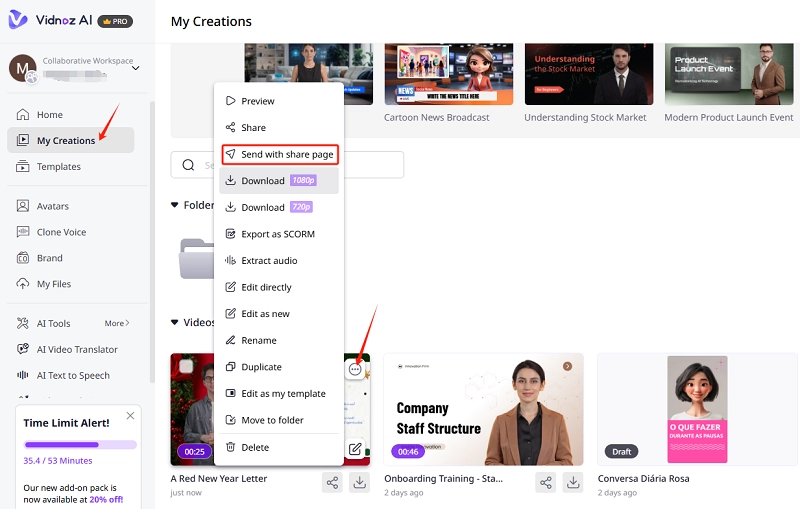Click the user avatar in the sidebar
The height and width of the screenshot is (509, 800).
pos(22,68)
